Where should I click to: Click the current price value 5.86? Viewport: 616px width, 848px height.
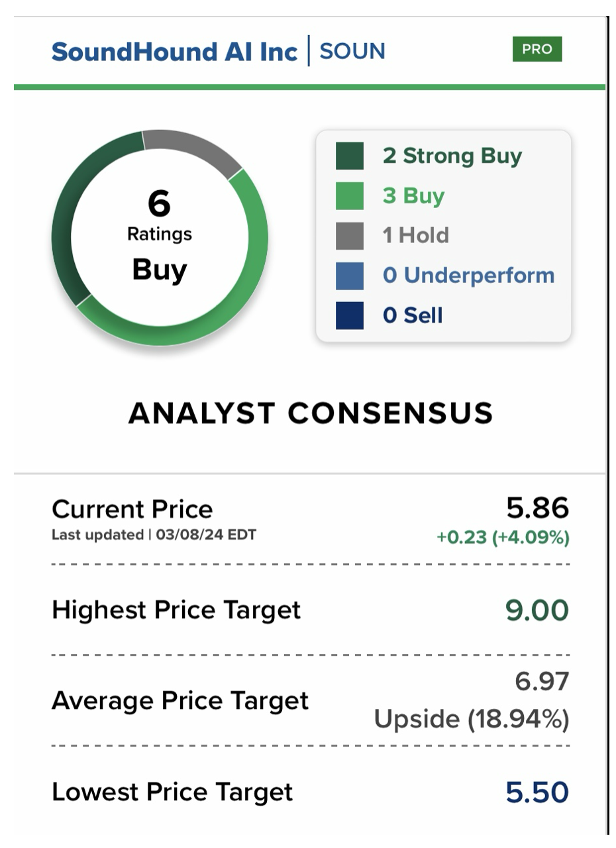point(537,508)
